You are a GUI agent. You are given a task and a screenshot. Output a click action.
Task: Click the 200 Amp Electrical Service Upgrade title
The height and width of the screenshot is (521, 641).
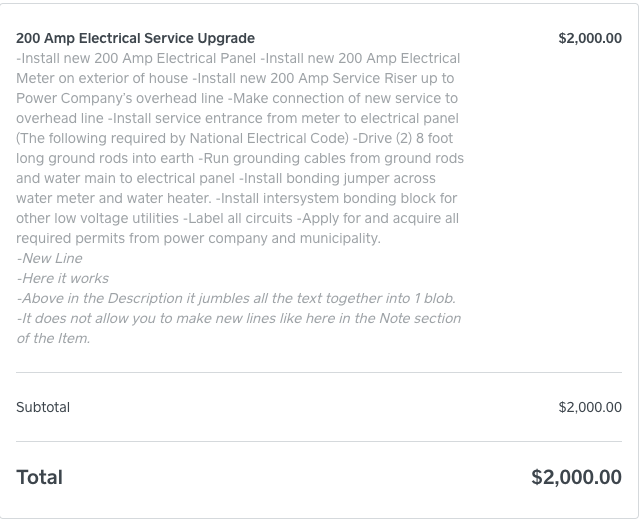pyautogui.click(x=135, y=39)
